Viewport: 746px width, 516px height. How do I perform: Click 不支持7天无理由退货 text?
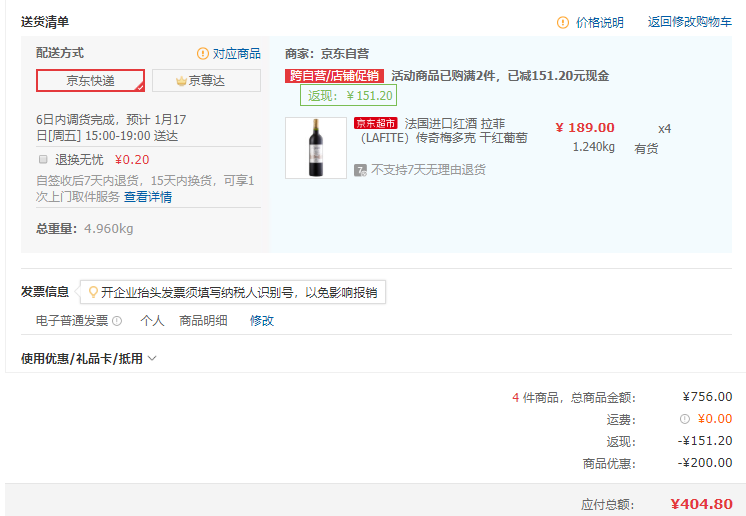[428, 170]
